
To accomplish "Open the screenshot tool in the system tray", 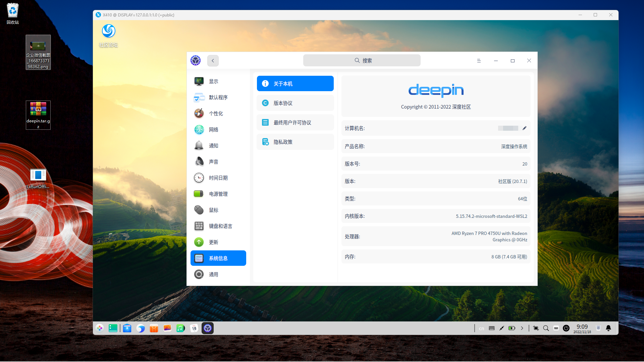I will coord(536,328).
